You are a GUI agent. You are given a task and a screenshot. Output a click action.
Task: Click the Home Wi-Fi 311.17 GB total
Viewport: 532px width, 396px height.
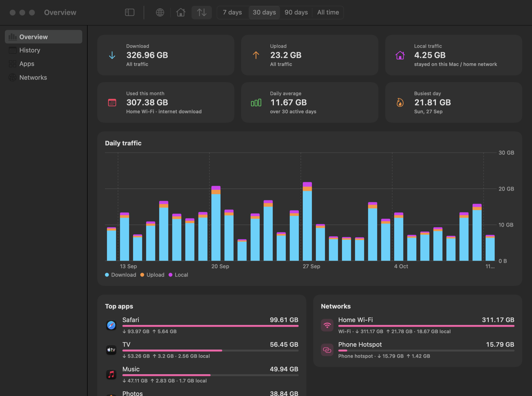click(498, 320)
